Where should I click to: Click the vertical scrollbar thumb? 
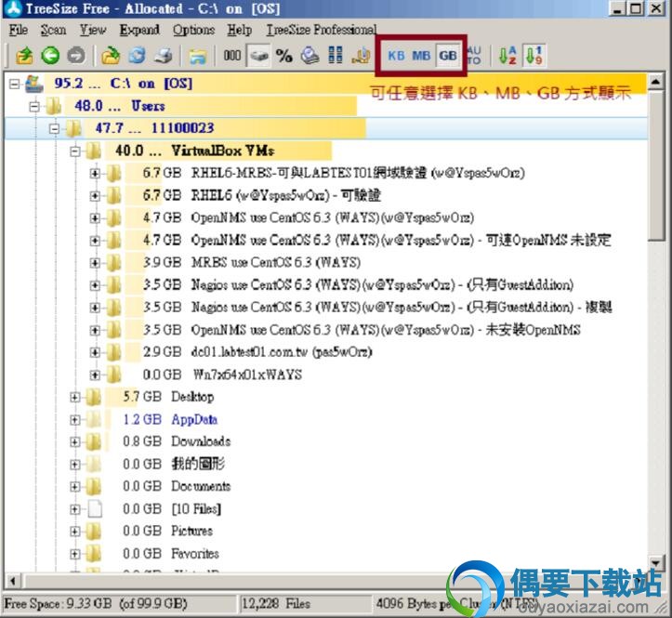pyautogui.click(x=655, y=165)
